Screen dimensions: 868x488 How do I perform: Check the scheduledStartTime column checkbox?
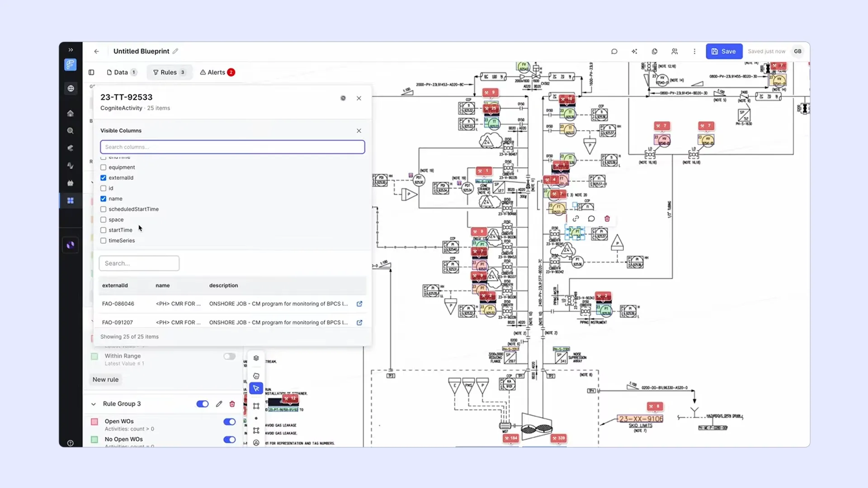[103, 209]
